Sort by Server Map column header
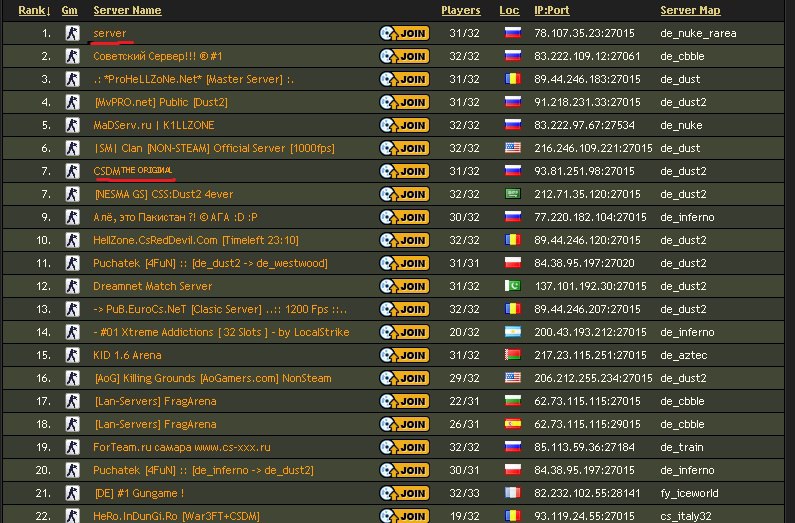 pos(690,10)
